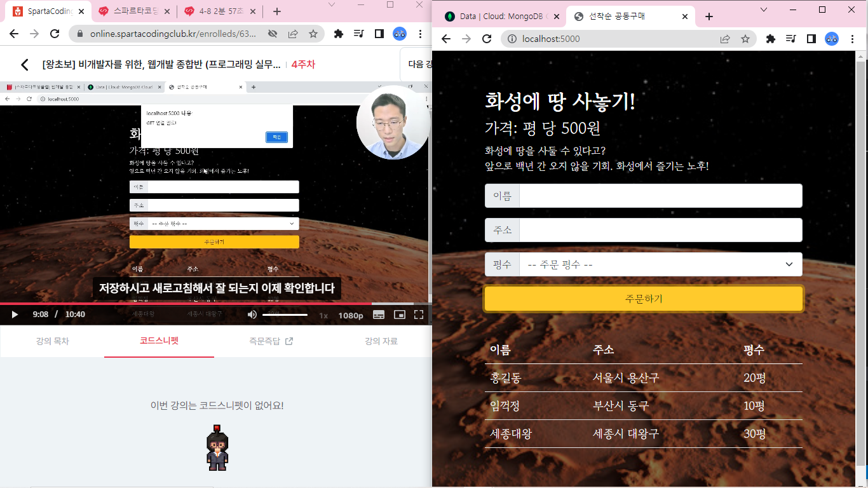
Task: Reload the Sparta Coding Club page
Action: (x=55, y=34)
